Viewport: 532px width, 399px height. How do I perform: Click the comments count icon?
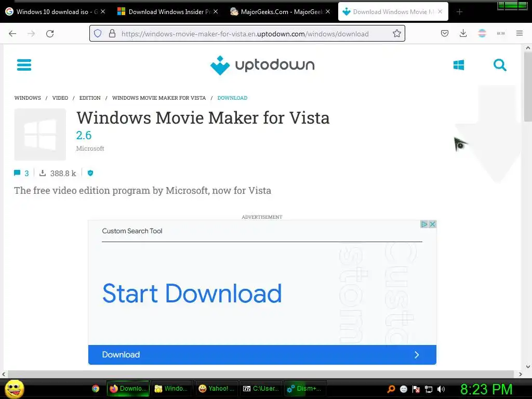17,173
